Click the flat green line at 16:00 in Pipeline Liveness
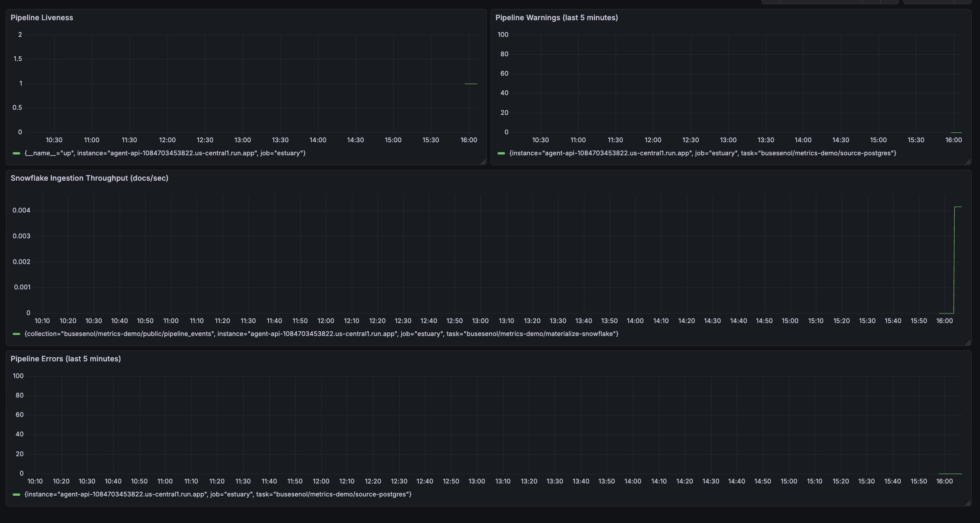The image size is (980, 523). pyautogui.click(x=471, y=83)
